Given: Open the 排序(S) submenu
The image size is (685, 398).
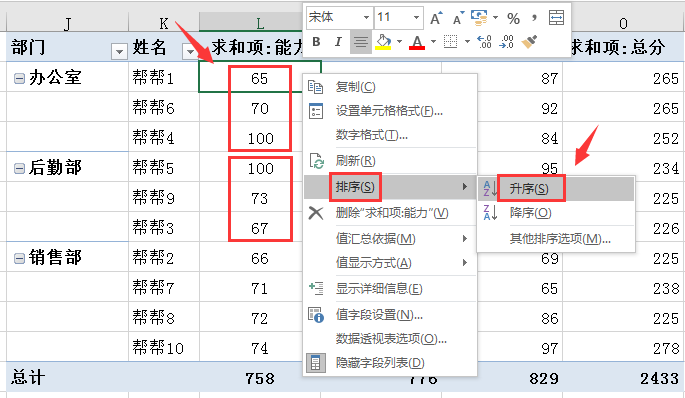Looking at the screenshot, I should tap(390, 187).
